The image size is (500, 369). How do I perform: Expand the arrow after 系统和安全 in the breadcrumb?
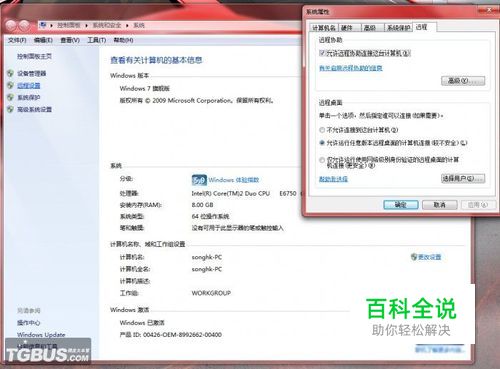point(127,25)
